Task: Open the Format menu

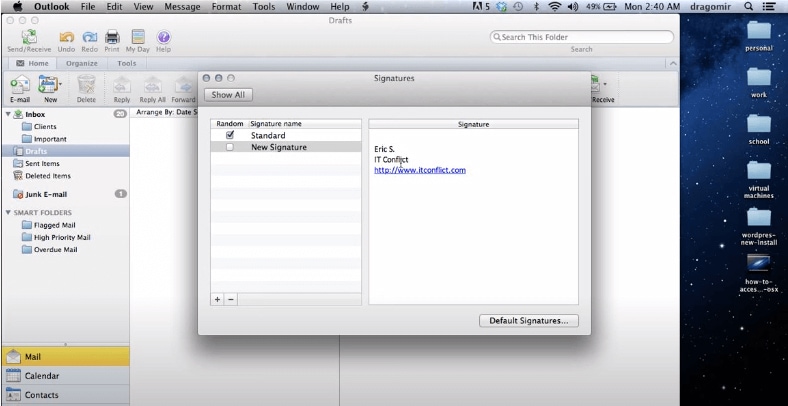Action: (227, 7)
